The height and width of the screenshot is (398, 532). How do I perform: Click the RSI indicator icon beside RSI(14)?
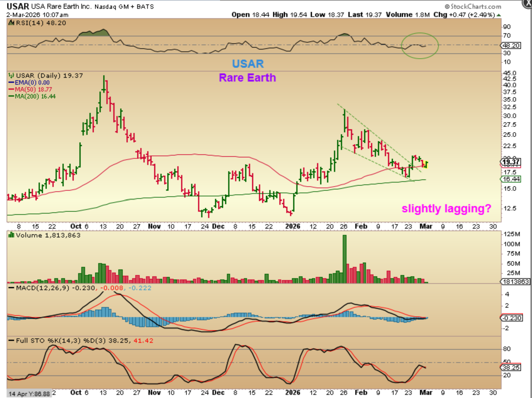tap(11, 23)
